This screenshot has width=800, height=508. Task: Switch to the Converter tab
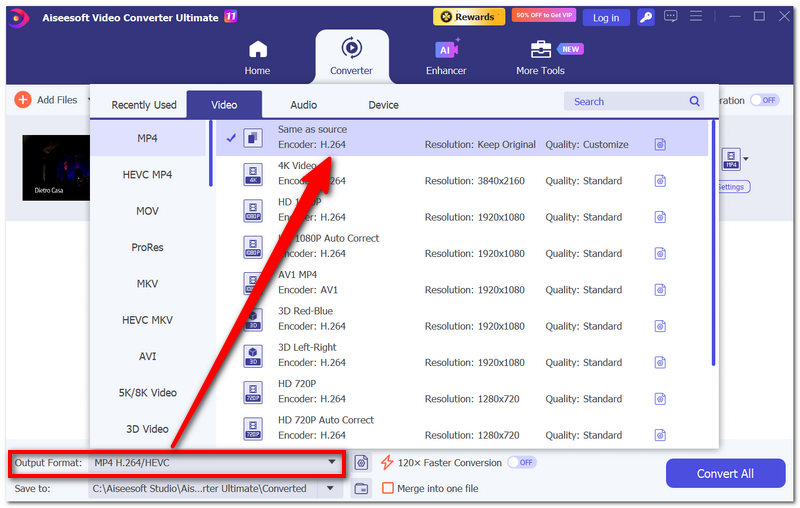point(352,57)
